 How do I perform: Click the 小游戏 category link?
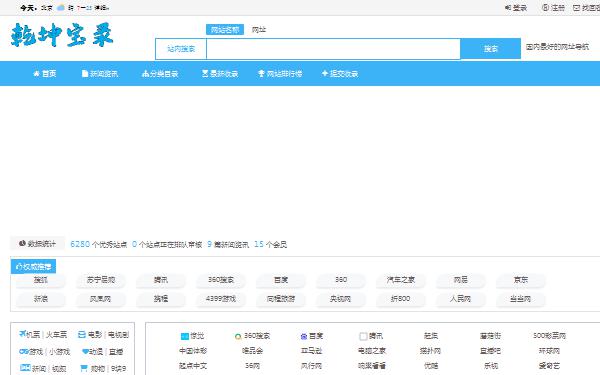[x=59, y=352]
